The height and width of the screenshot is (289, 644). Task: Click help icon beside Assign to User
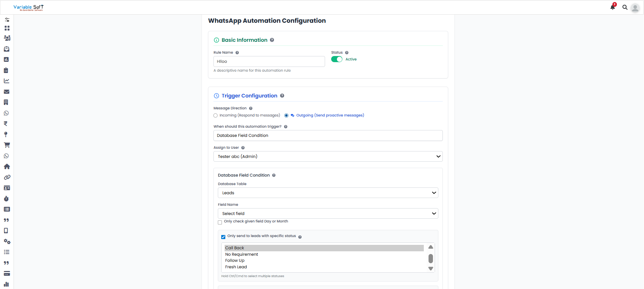coord(243,148)
